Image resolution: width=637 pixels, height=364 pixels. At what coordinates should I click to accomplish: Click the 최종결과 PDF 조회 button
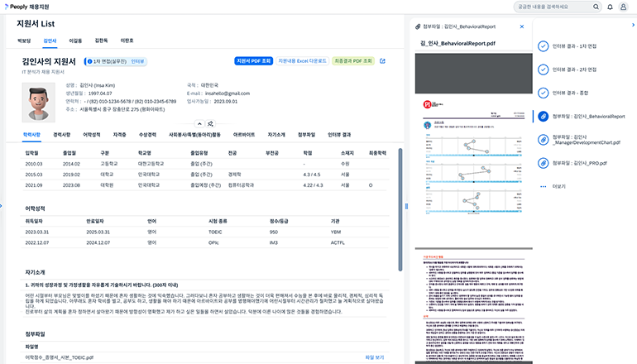(353, 61)
